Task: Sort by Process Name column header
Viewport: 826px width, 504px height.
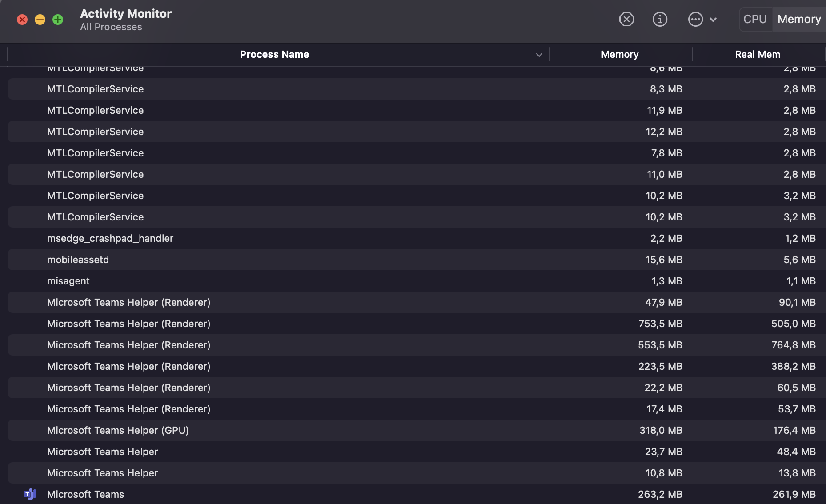Action: tap(274, 54)
